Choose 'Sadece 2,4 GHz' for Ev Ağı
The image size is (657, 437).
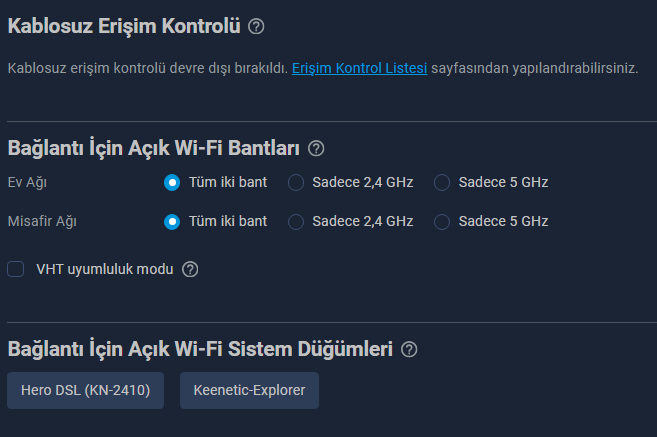tap(296, 183)
